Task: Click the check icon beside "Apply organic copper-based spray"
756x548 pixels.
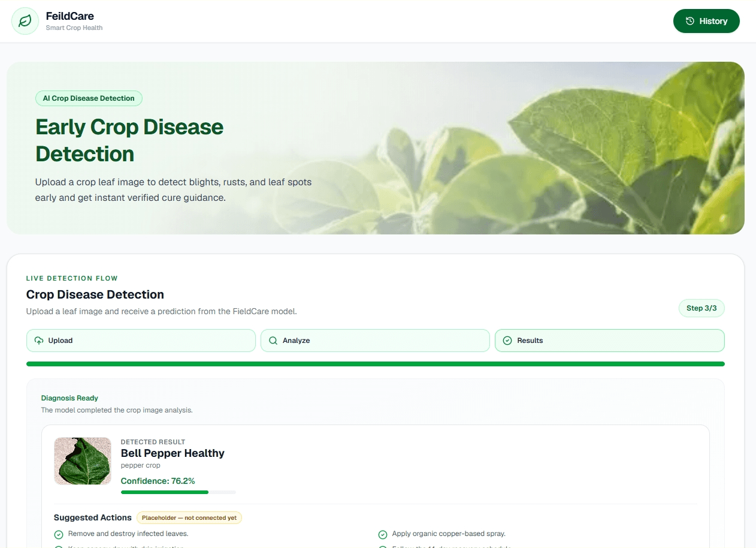Action: pos(382,534)
